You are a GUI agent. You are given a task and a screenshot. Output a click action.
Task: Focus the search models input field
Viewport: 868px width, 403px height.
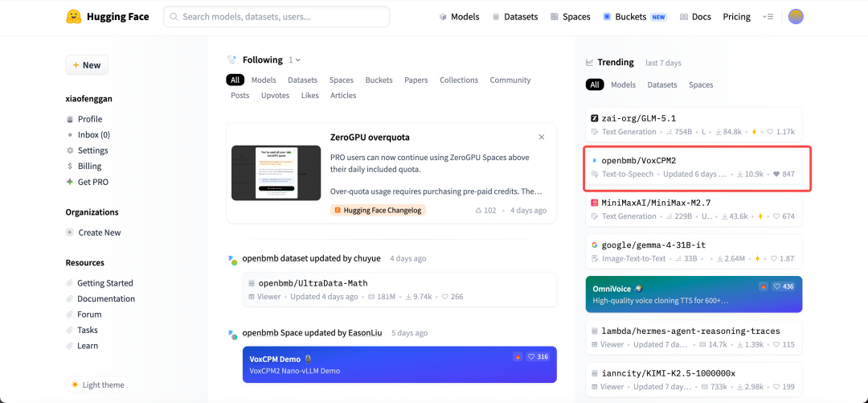(x=276, y=17)
